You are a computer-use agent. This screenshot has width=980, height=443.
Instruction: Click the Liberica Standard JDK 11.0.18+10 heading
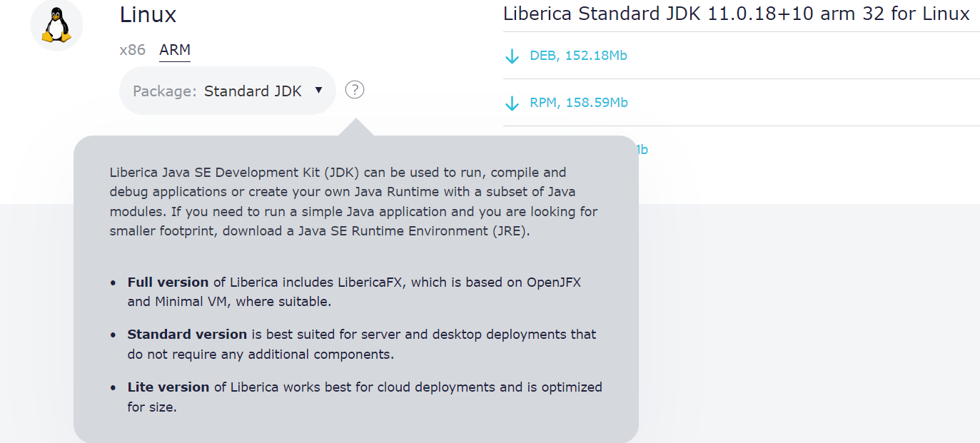click(x=736, y=14)
